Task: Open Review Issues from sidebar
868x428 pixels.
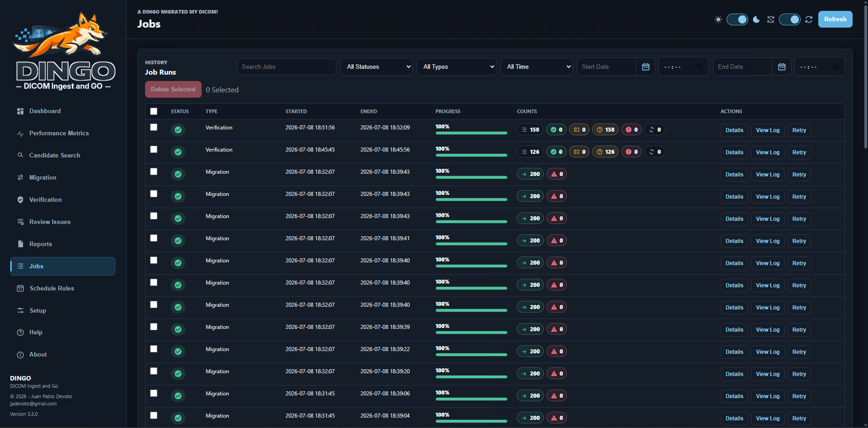Action: pos(63,222)
